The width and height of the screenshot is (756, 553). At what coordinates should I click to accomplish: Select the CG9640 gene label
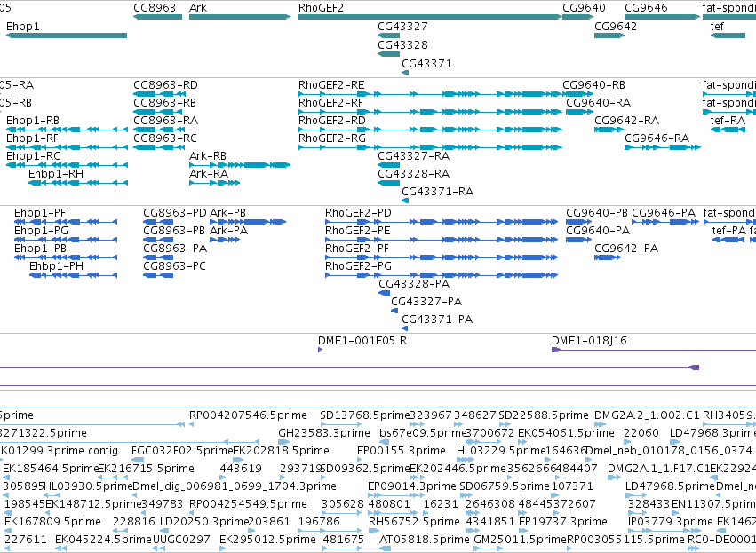(x=584, y=8)
